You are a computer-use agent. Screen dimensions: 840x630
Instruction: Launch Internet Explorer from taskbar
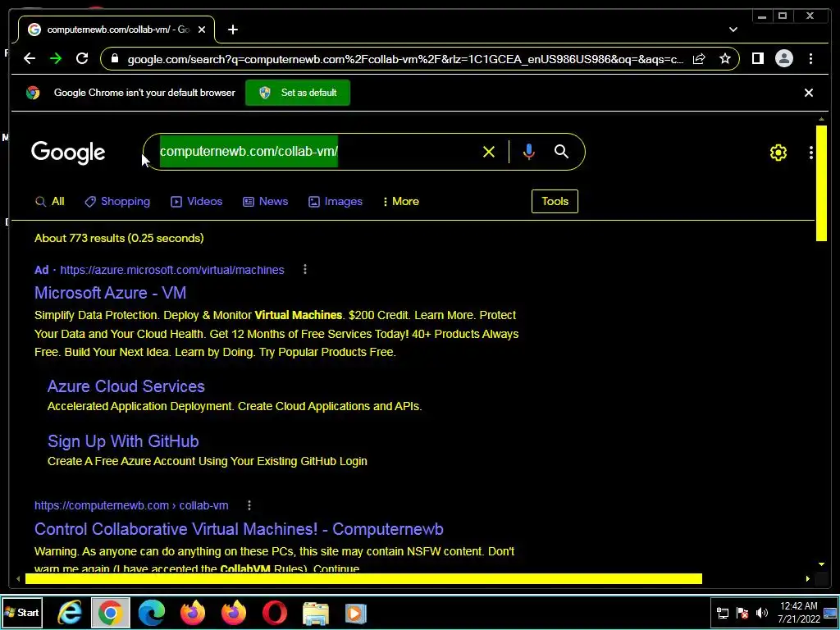[x=70, y=612]
